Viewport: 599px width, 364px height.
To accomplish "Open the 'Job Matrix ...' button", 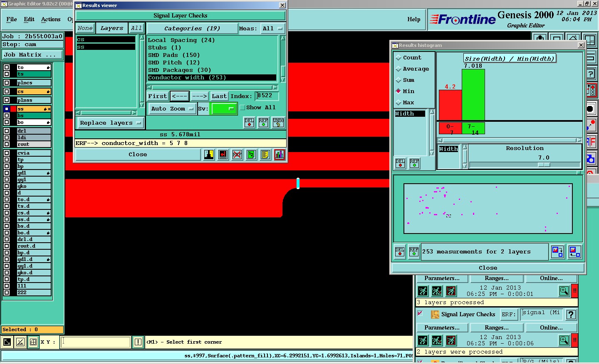I will point(33,55).
